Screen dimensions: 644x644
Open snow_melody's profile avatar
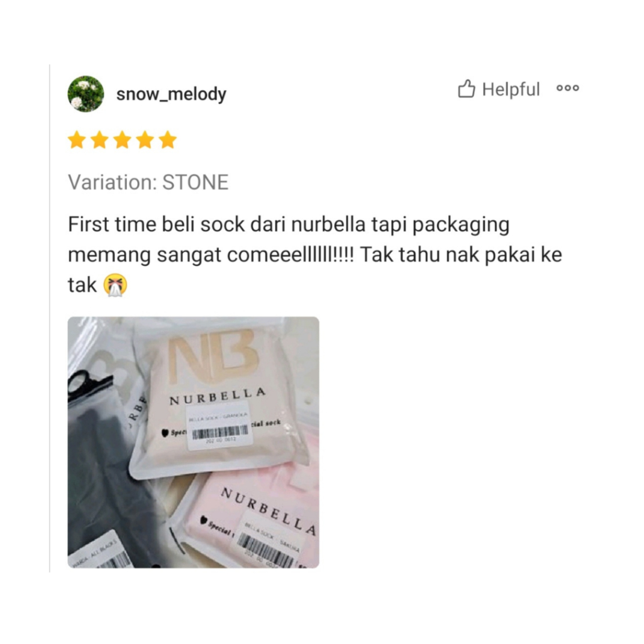(86, 94)
